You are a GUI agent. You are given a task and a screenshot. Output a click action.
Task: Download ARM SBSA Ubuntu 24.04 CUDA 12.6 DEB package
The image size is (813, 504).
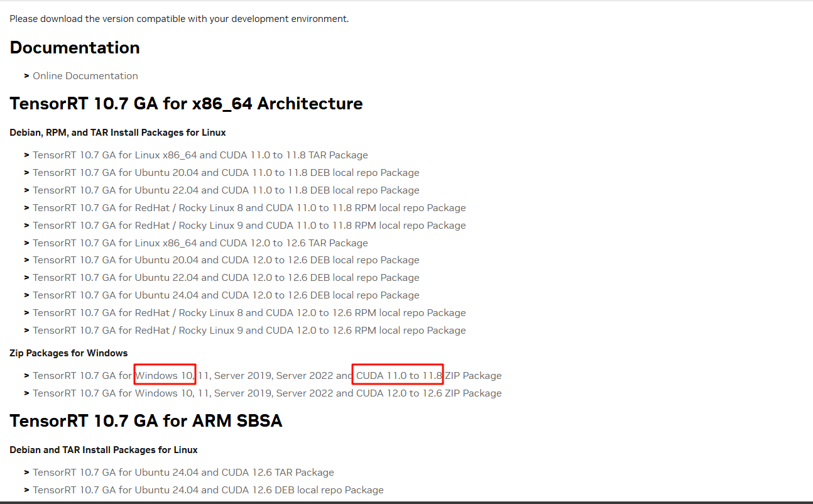point(208,490)
